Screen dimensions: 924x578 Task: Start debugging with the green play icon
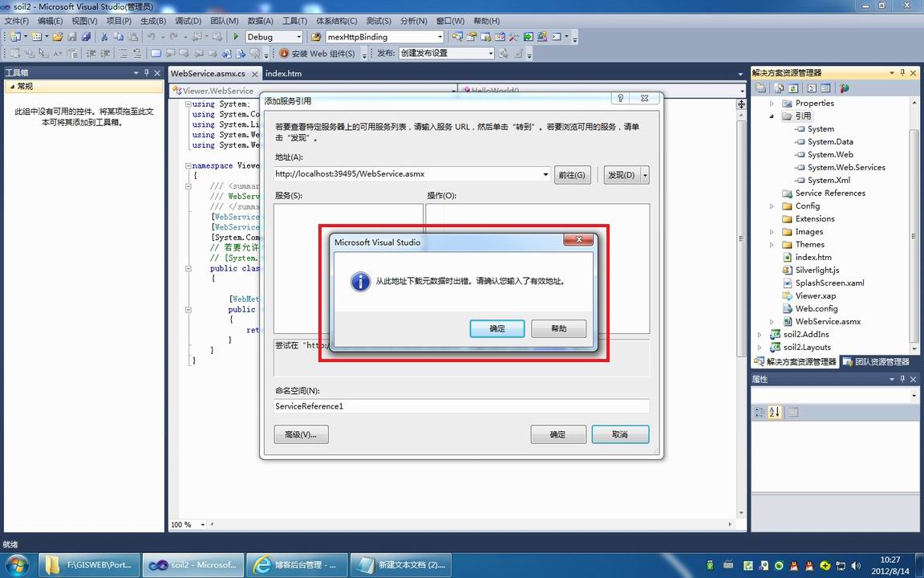pyautogui.click(x=236, y=37)
